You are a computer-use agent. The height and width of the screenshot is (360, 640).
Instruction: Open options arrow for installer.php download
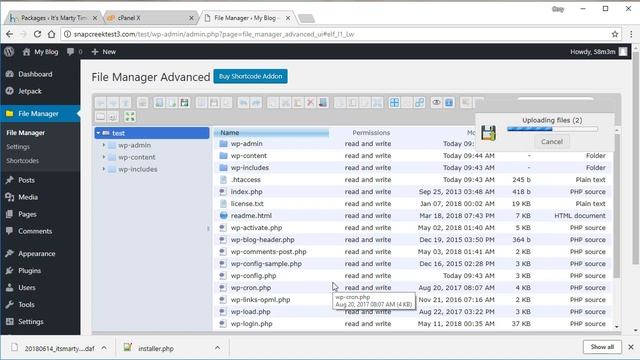pyautogui.click(x=218, y=348)
